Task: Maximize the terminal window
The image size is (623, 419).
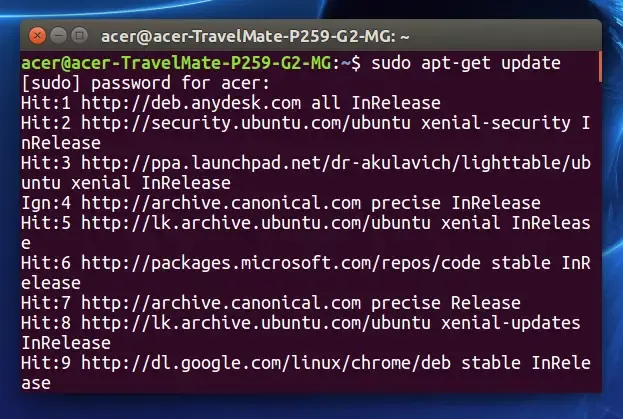Action: 77,35
